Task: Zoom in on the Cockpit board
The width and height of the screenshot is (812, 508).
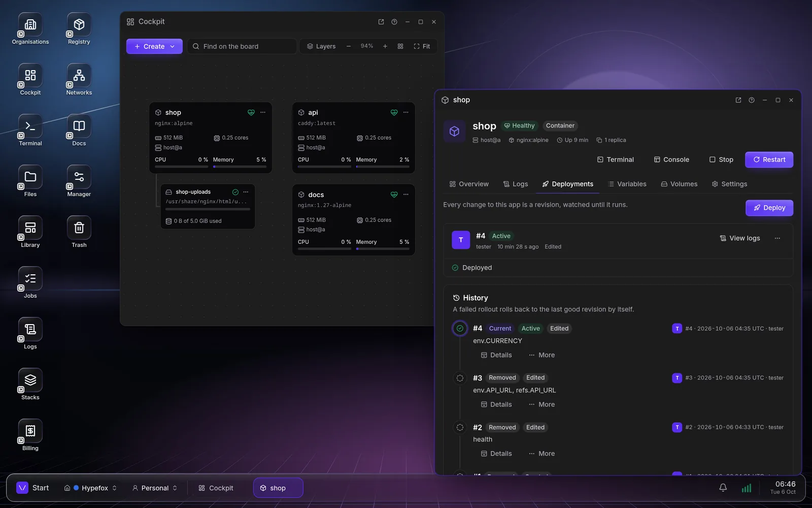Action: tap(385, 46)
